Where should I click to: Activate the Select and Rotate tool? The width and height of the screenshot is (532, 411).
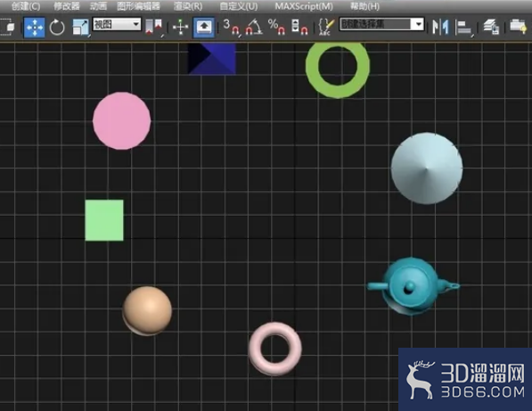point(57,27)
